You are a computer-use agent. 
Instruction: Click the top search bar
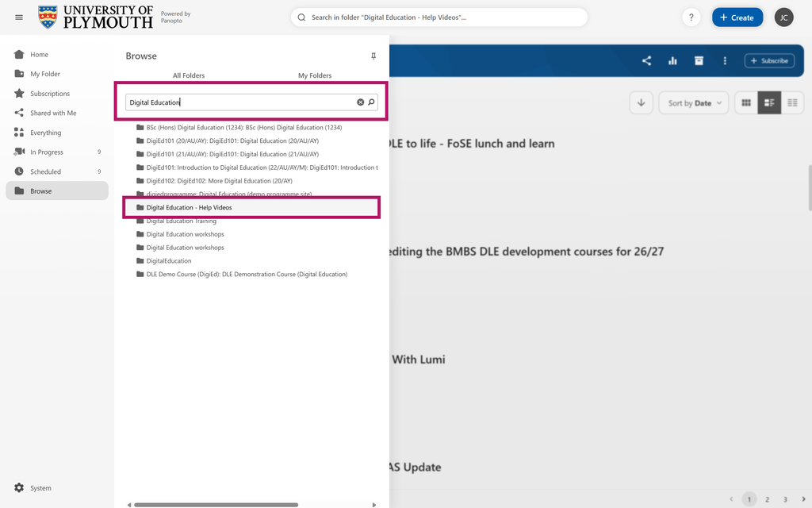(x=439, y=17)
